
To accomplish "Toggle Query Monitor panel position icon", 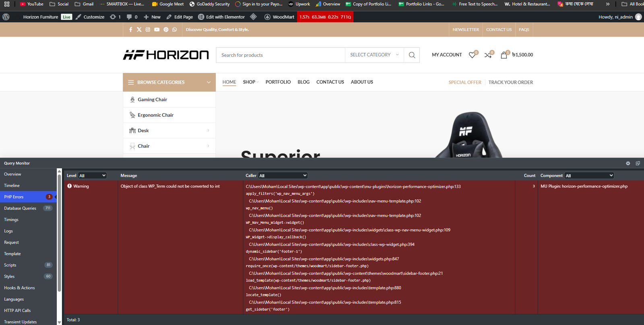I will (638, 163).
